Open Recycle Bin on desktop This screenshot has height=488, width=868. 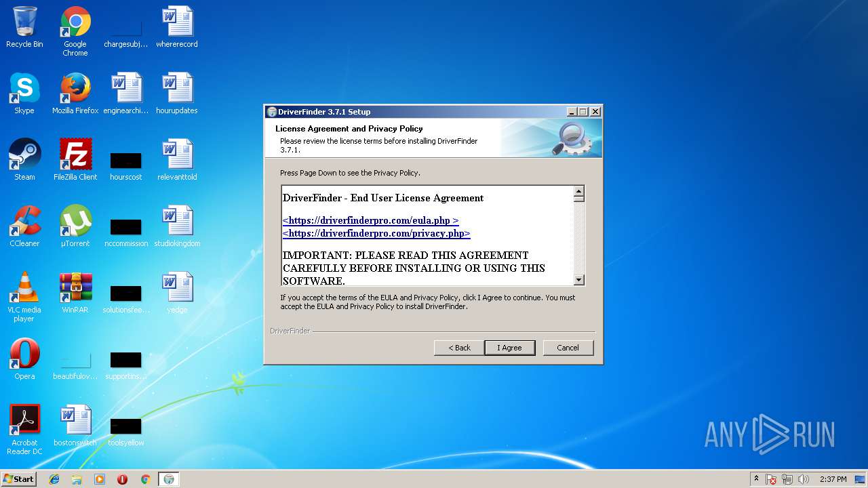coord(24,27)
